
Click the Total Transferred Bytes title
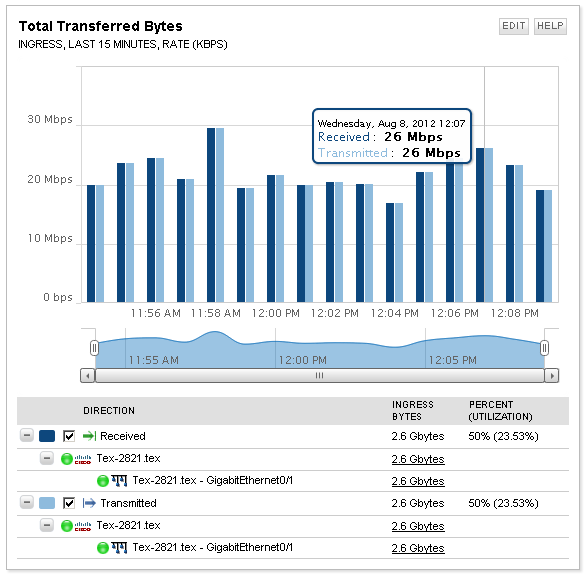pos(100,26)
